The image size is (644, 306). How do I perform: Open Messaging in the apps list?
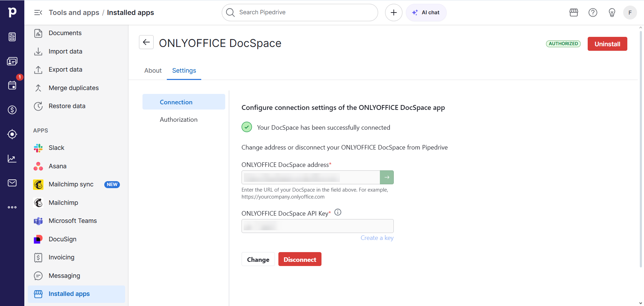point(76,276)
